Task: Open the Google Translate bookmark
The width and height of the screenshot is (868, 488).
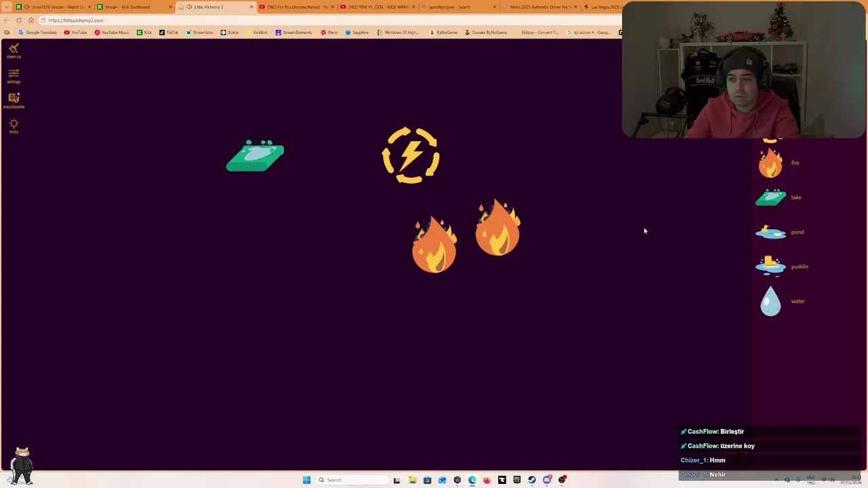Action: pos(38,33)
